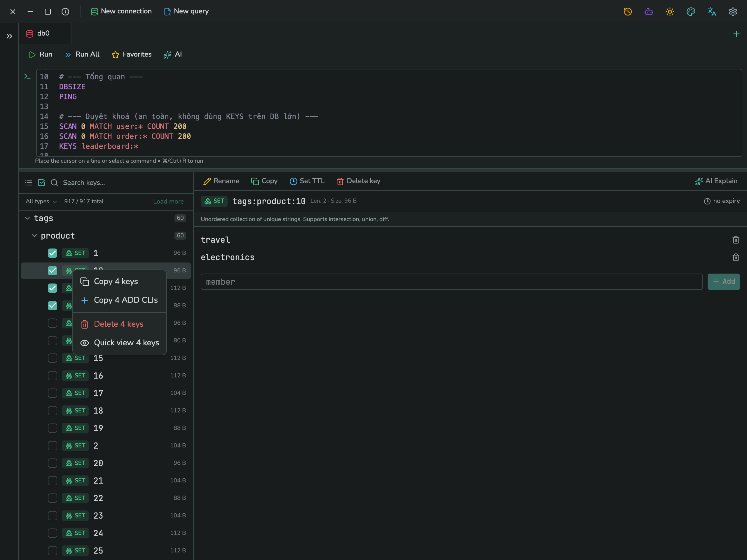
Task: Choose Copy 4 ADD CLIs
Action: pyautogui.click(x=120, y=300)
